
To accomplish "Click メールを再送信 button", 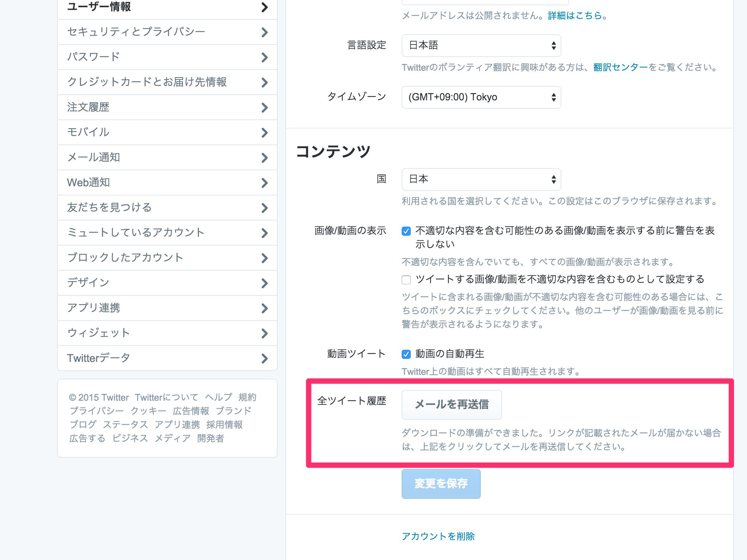I will click(x=451, y=405).
